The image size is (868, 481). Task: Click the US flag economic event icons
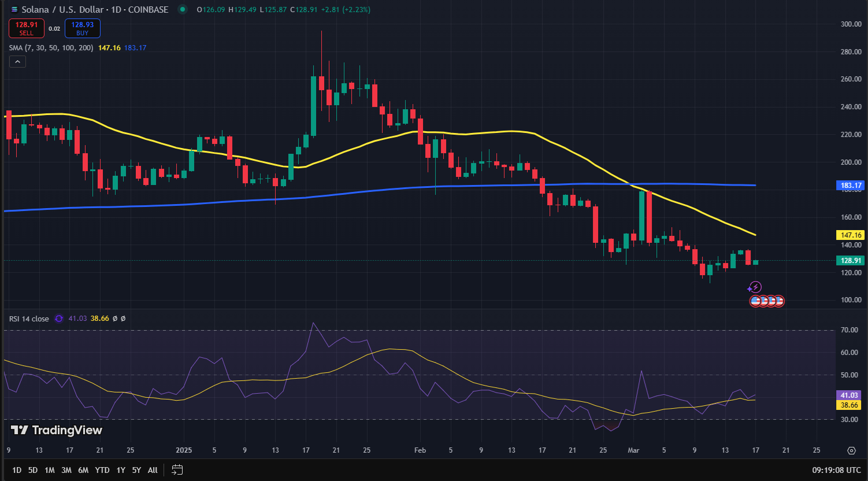(767, 301)
